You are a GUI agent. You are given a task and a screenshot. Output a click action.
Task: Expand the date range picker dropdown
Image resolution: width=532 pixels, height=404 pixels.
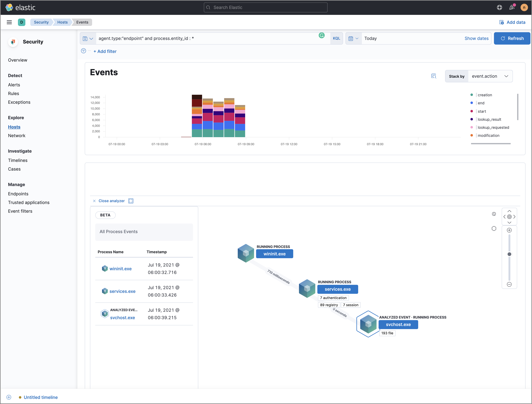[354, 38]
